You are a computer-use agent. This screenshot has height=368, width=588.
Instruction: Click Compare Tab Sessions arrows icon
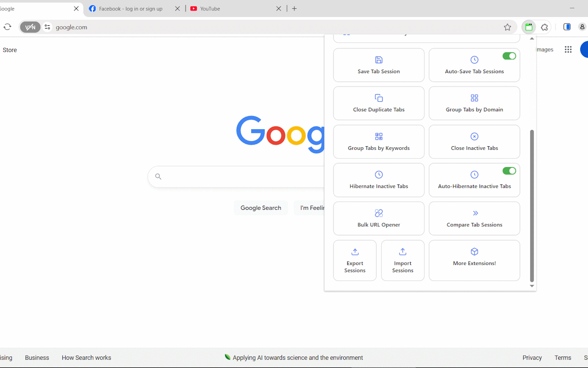click(475, 213)
